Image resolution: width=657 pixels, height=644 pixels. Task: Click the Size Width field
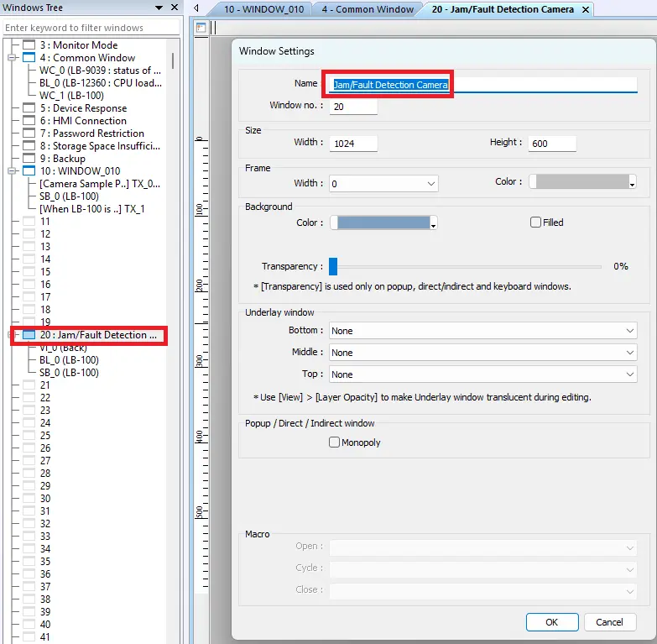(x=353, y=144)
